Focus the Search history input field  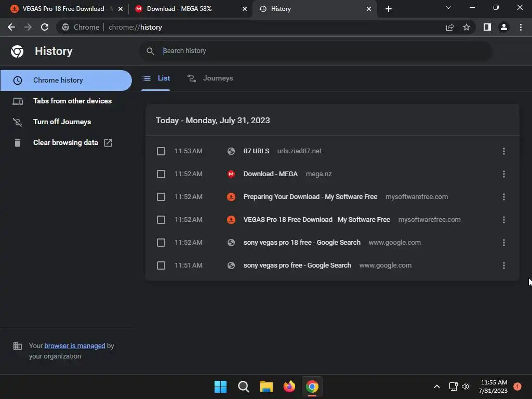click(x=315, y=51)
